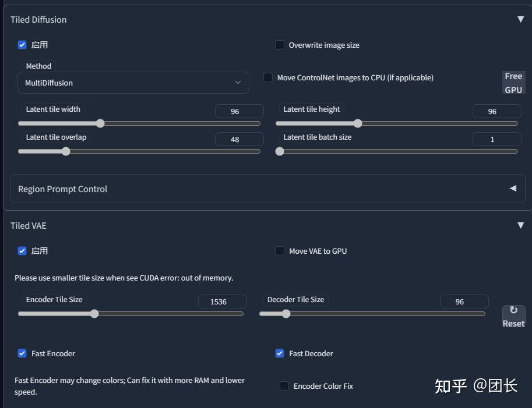Image resolution: width=532 pixels, height=408 pixels.
Task: Uncheck the Fast Encoder option
Action: coord(22,353)
